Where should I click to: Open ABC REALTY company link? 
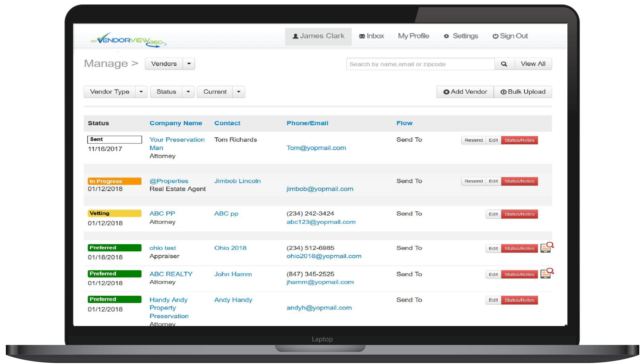[171, 274]
